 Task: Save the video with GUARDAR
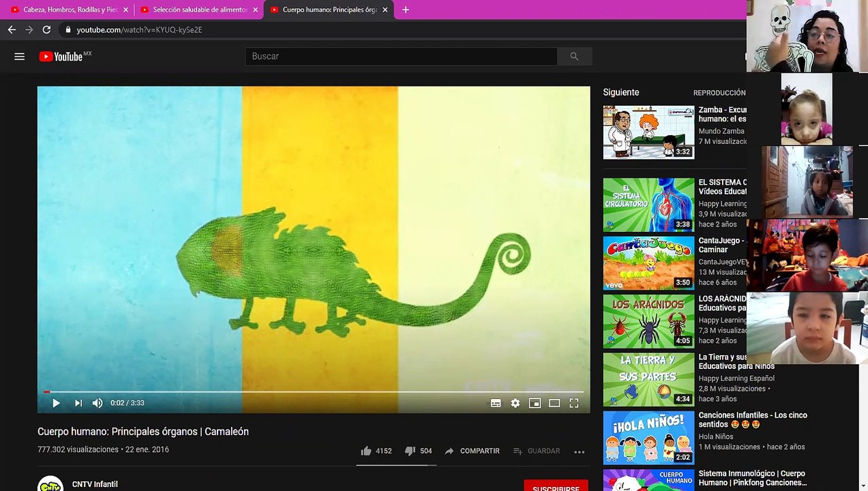click(x=536, y=451)
